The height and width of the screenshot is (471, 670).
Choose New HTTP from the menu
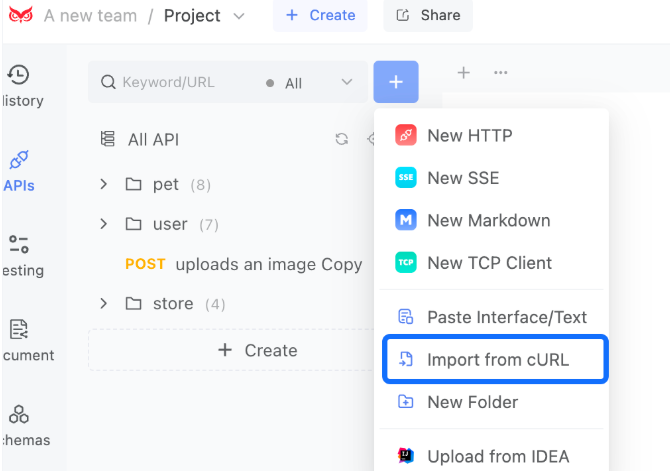click(491, 135)
